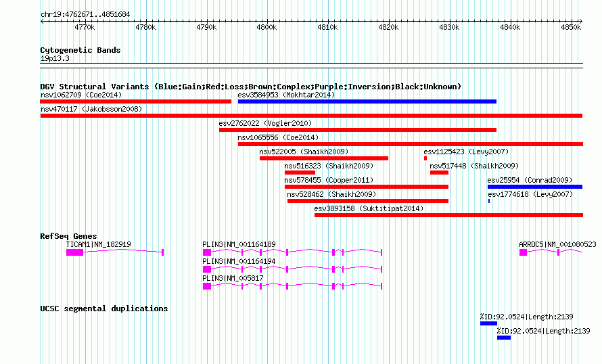Screen dimensions: 602x364
Task: Click the ruler's left arrow end
Action: 42,21
